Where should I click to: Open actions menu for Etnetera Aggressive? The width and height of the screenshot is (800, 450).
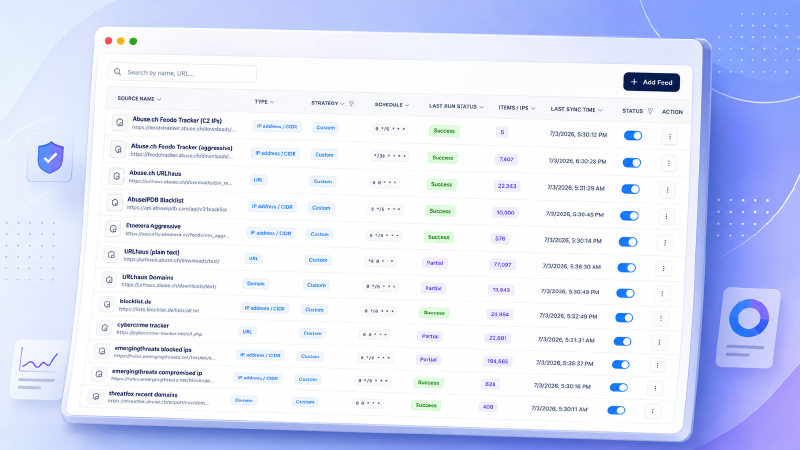pyautogui.click(x=665, y=242)
